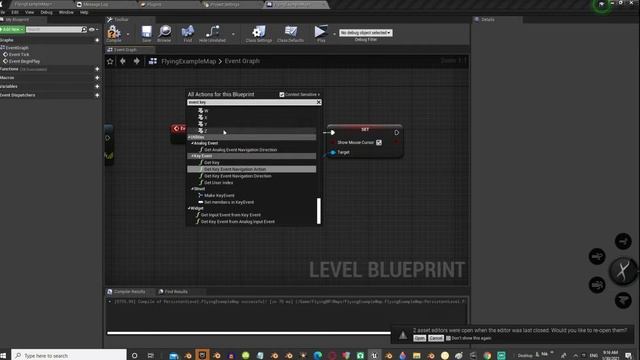Open Class Defaults
The image size is (640, 360).
(290, 33)
